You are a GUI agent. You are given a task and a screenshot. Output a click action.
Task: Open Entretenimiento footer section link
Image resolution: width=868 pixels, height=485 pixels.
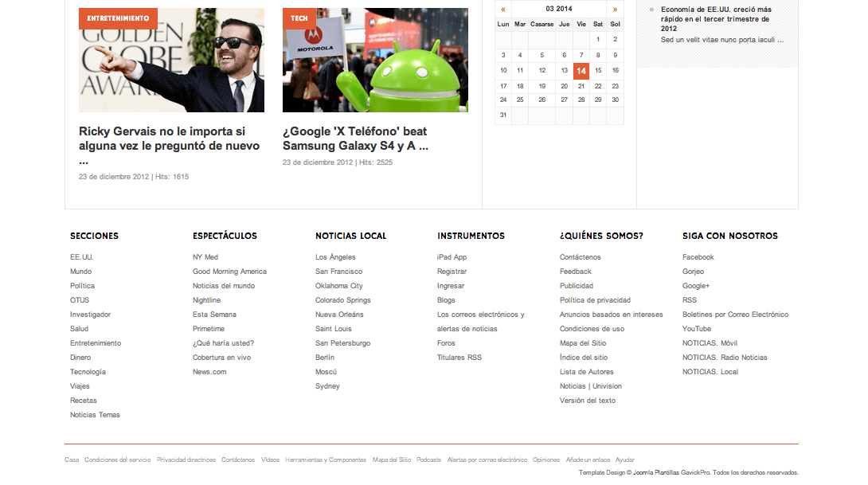[96, 343]
